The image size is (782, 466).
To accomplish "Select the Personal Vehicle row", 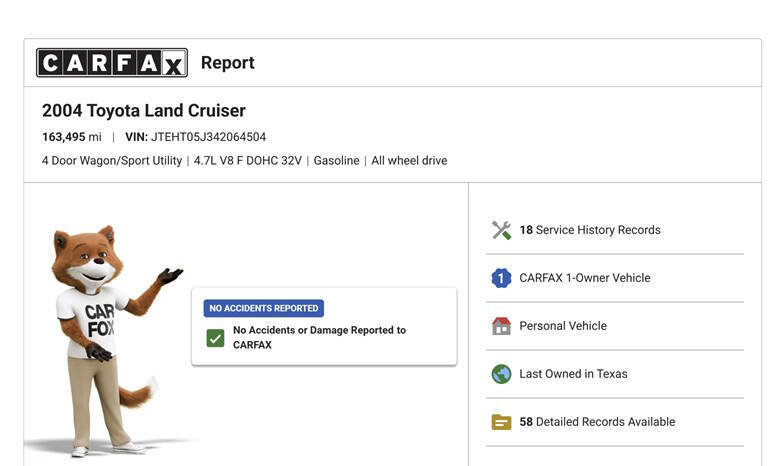I will 615,326.
